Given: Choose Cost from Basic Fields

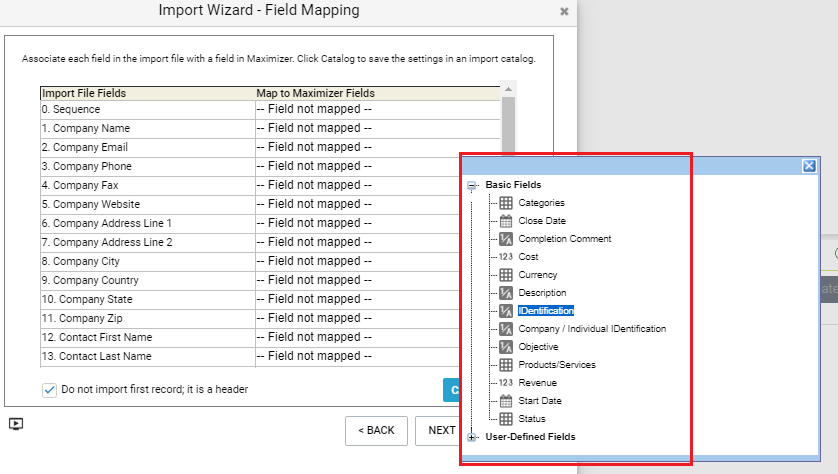Looking at the screenshot, I should [528, 257].
